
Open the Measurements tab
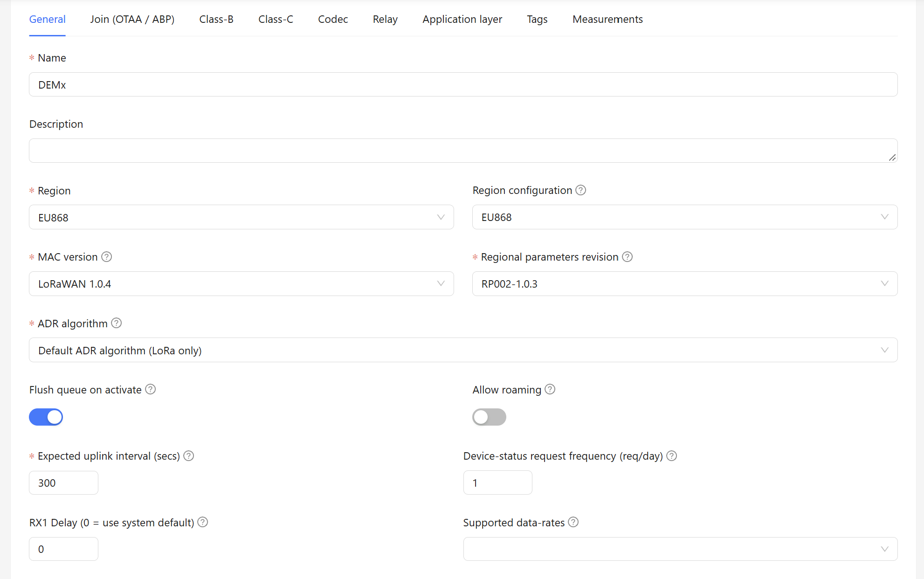coord(607,20)
